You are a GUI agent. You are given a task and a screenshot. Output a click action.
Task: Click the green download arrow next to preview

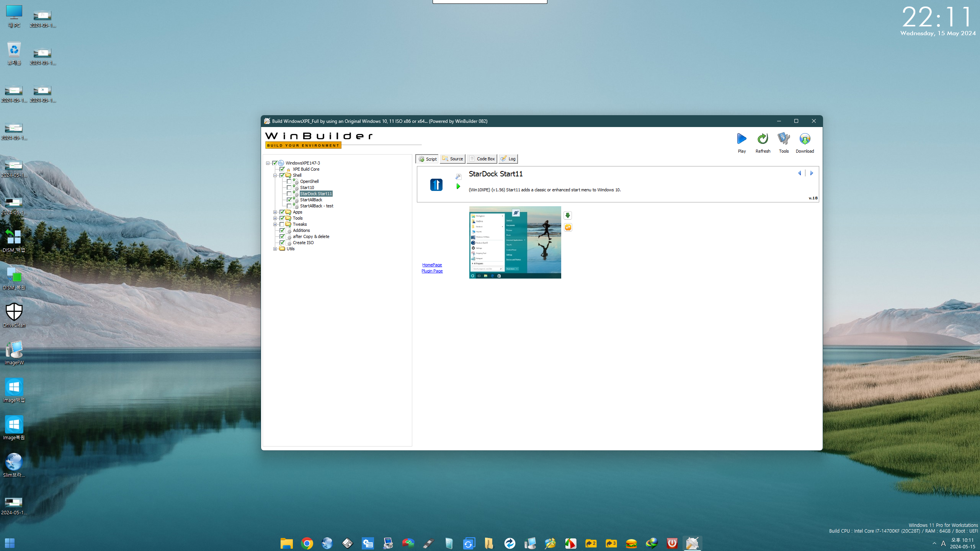coord(568,215)
